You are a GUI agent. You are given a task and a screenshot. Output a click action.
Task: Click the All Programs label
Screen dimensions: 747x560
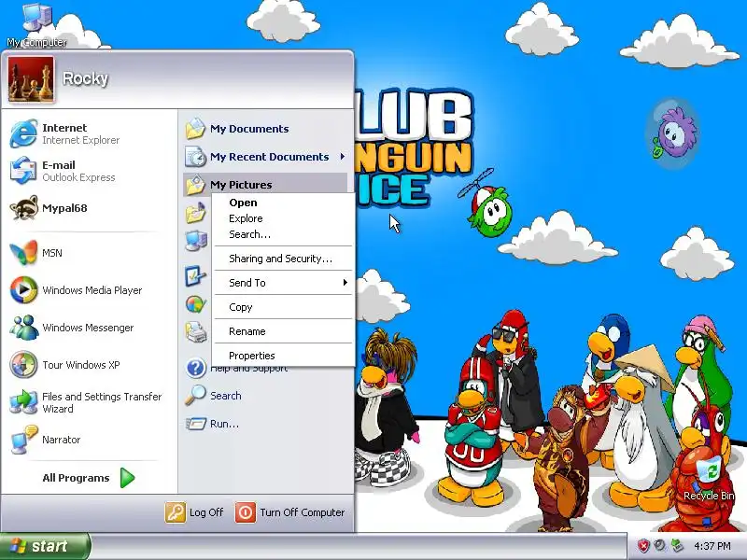click(x=76, y=478)
